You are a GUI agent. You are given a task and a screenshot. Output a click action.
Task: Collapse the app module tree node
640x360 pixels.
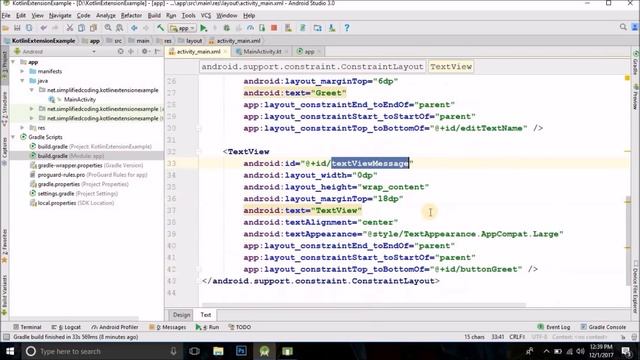click(x=13, y=62)
